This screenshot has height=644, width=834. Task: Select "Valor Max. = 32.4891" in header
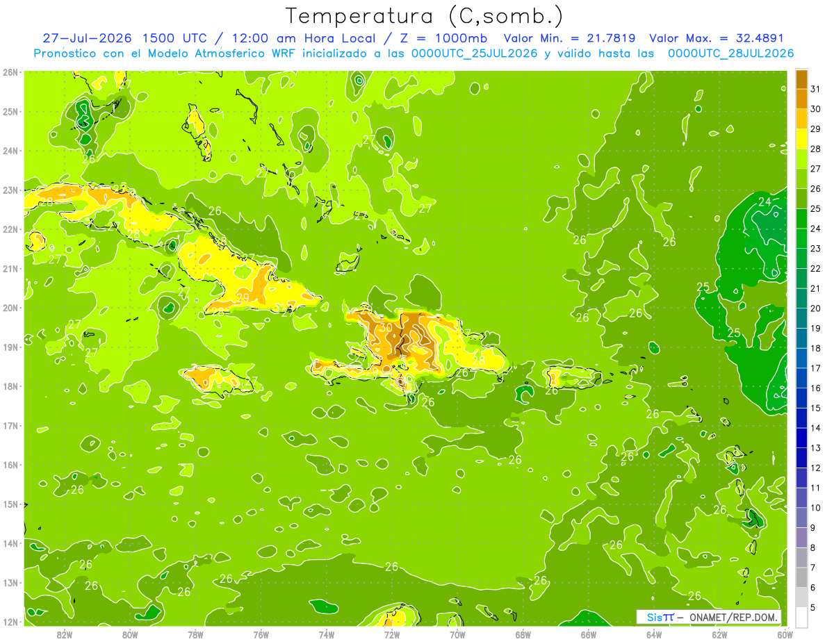tap(717, 38)
